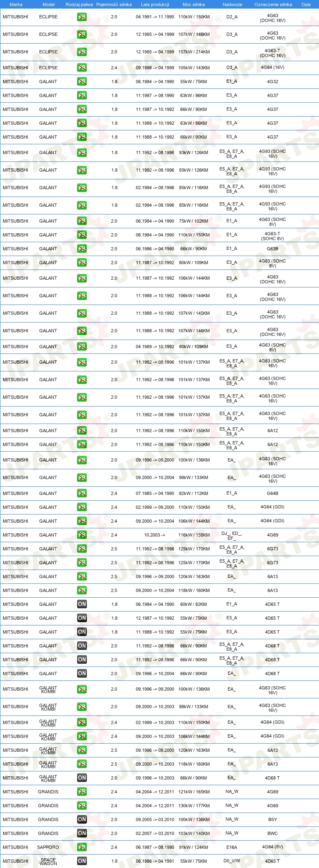Image resolution: width=319 pixels, height=868 pixels.
Task: Click the PB icon in the GALANT 75kW / 102KM row
Action: coord(82,221)
